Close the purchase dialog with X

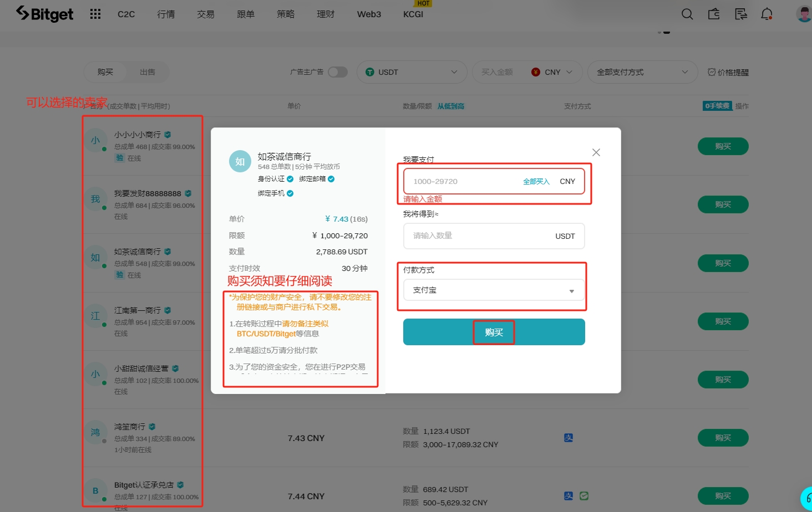click(x=596, y=152)
